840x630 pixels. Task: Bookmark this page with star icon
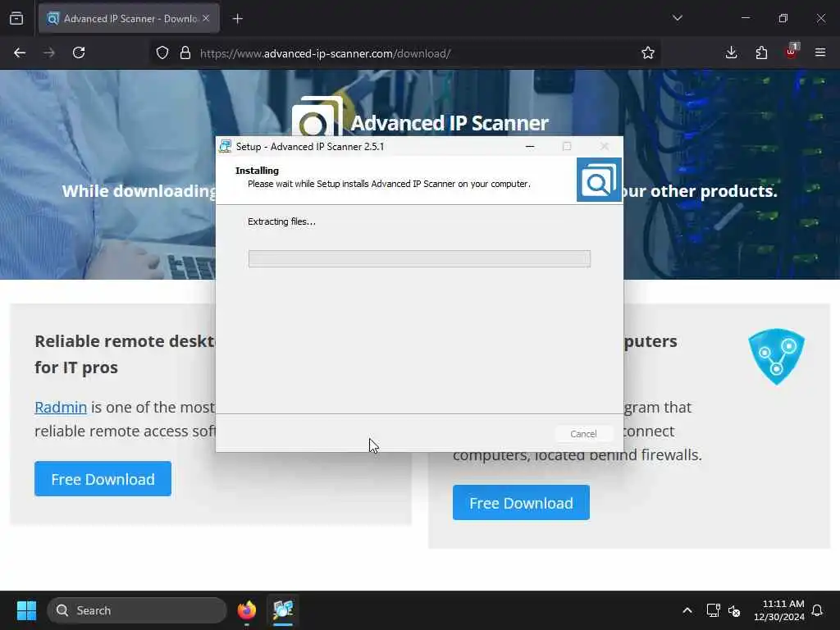tap(648, 52)
